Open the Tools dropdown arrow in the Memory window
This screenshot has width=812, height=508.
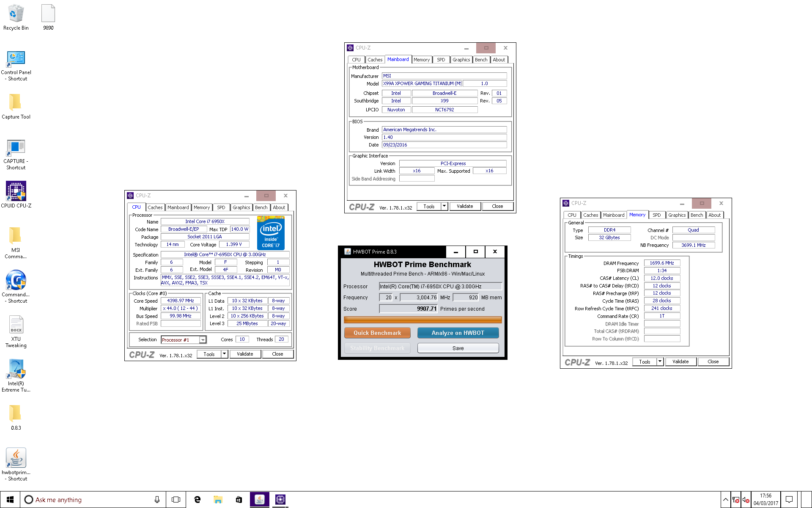[660, 362]
